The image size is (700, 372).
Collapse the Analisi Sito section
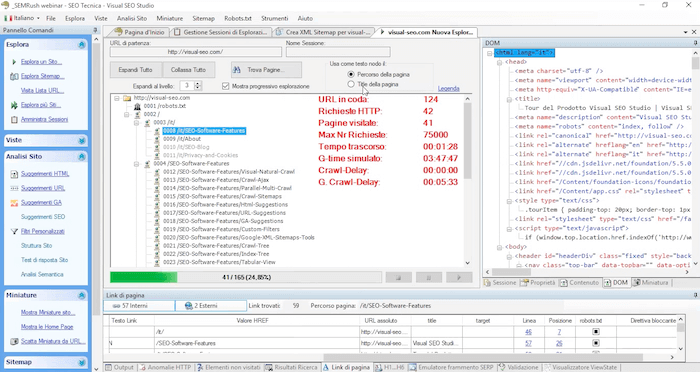click(82, 157)
